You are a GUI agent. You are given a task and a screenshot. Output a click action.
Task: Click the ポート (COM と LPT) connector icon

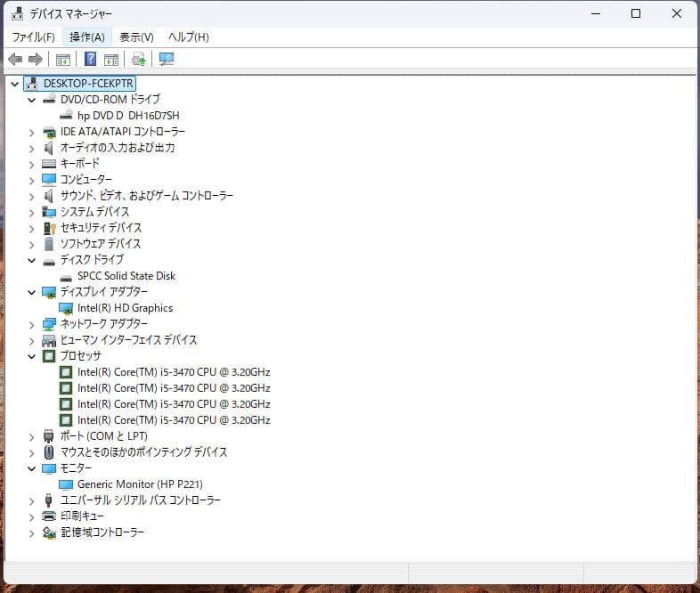coord(49,436)
